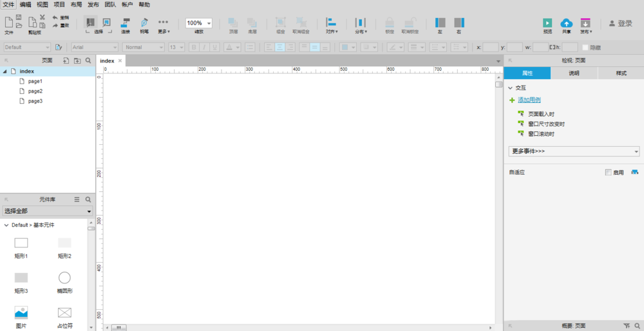644x331 pixels.
Task: Click the pages panel search icon
Action: 88,61
